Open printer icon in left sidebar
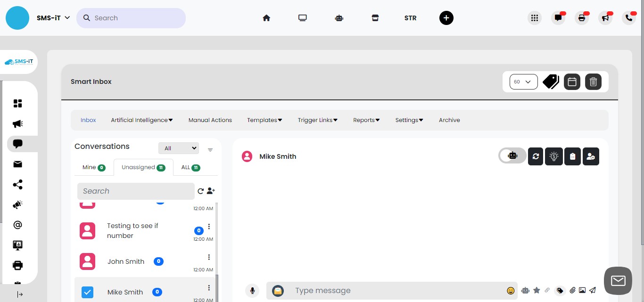This screenshot has height=302, width=644. coord(18,265)
